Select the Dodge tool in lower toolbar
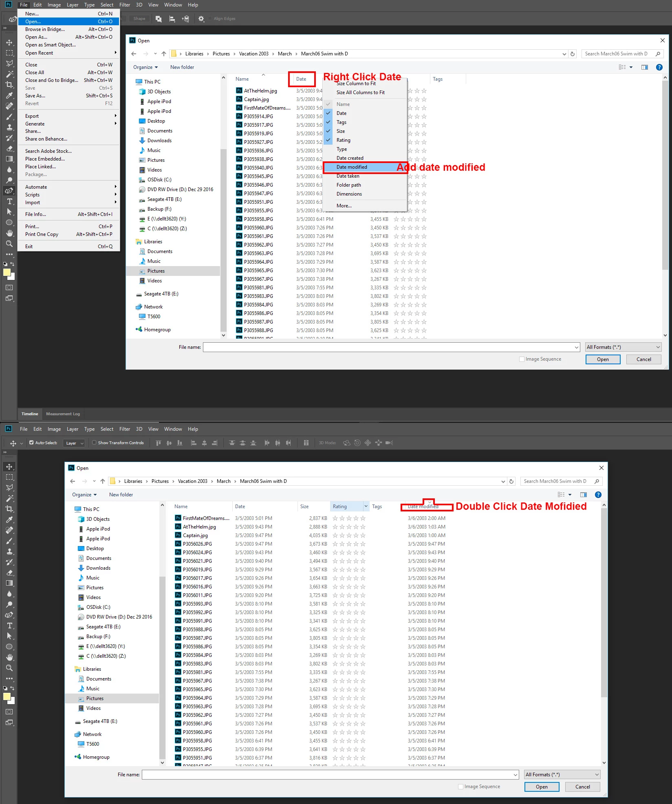The height and width of the screenshot is (804, 672). [9, 604]
